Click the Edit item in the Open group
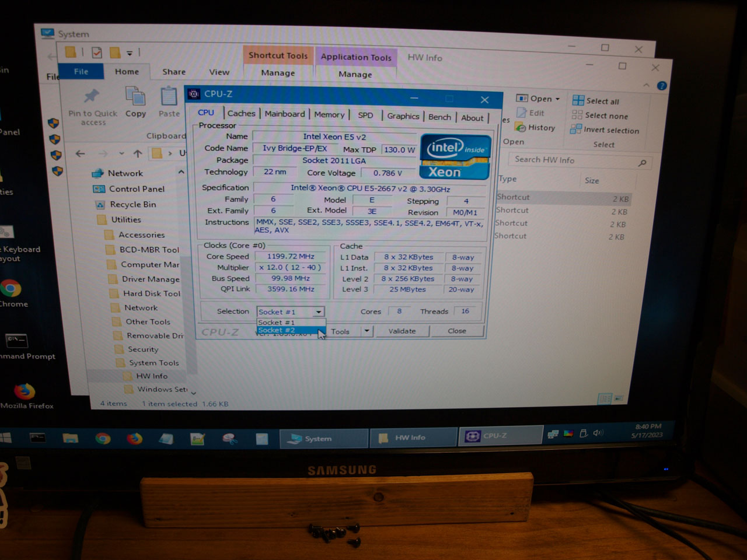 530,113
